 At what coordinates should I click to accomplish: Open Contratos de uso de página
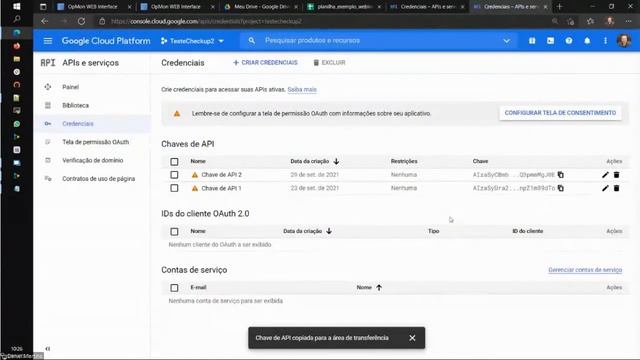point(98,179)
